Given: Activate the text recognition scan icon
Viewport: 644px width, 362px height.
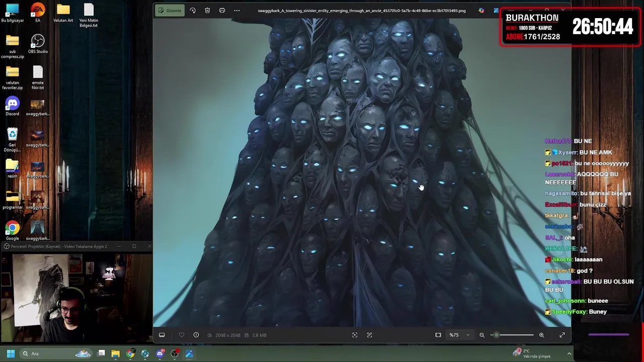Looking at the screenshot, I should point(369,335).
